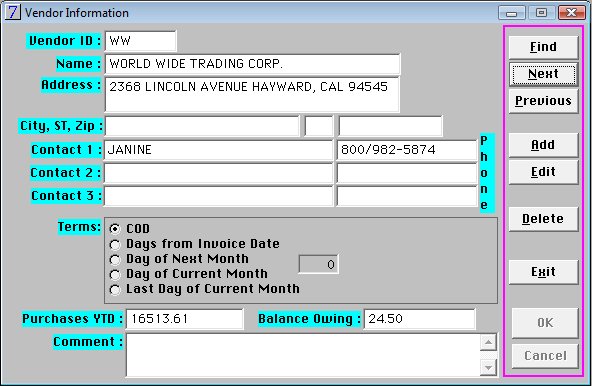Click the empty City field
This screenshot has width=592, height=386.
coord(202,126)
